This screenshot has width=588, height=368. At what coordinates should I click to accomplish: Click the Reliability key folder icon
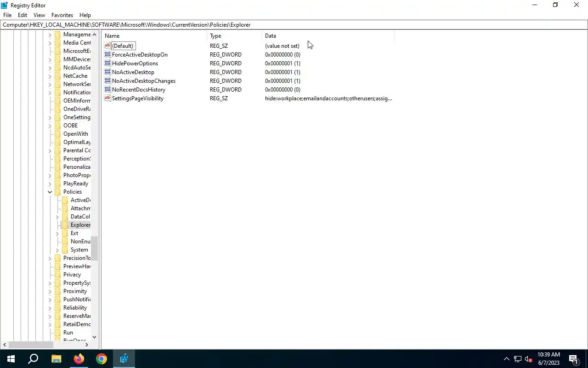click(x=57, y=308)
